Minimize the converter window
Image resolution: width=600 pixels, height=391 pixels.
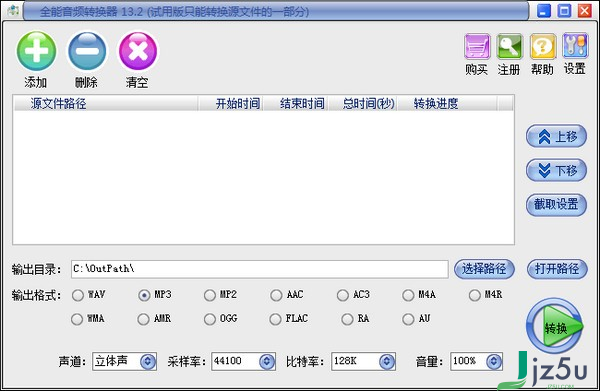click(x=544, y=11)
